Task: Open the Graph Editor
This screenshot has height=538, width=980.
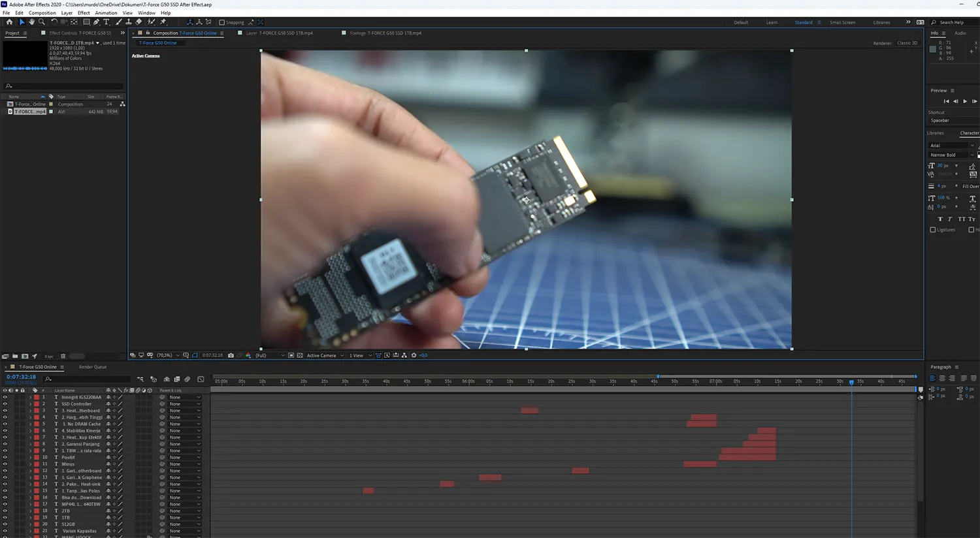Action: coord(200,379)
